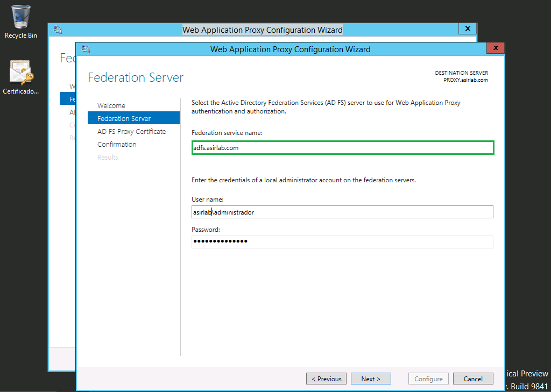The width and height of the screenshot is (551, 392).
Task: Click the Federation Server page heading
Action: click(136, 77)
